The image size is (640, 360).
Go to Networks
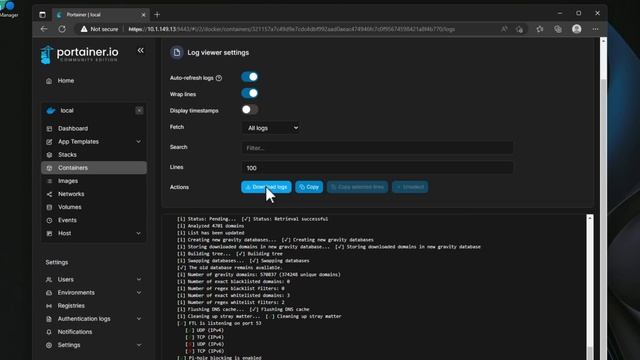[71, 194]
